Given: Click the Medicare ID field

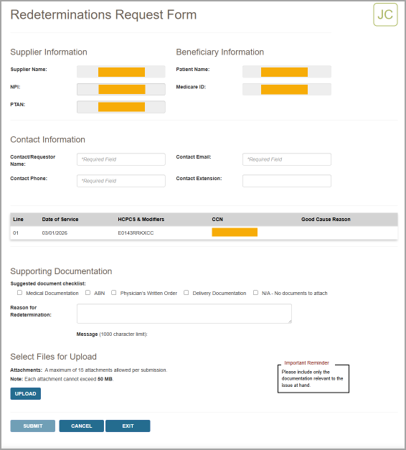Looking at the screenshot, I should [x=287, y=89].
